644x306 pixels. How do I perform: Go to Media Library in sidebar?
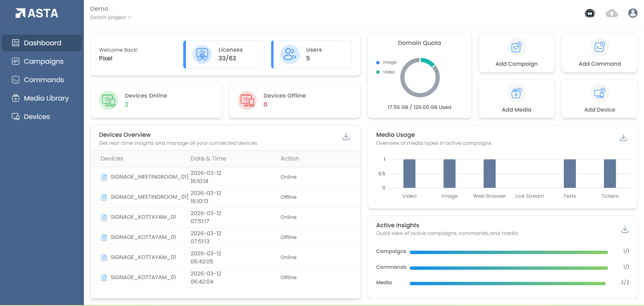tap(46, 98)
